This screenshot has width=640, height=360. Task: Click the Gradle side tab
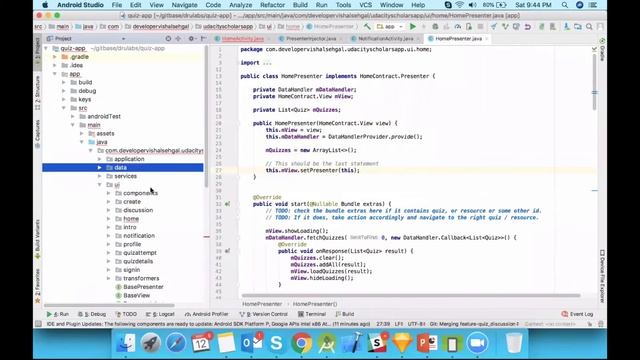[602, 50]
